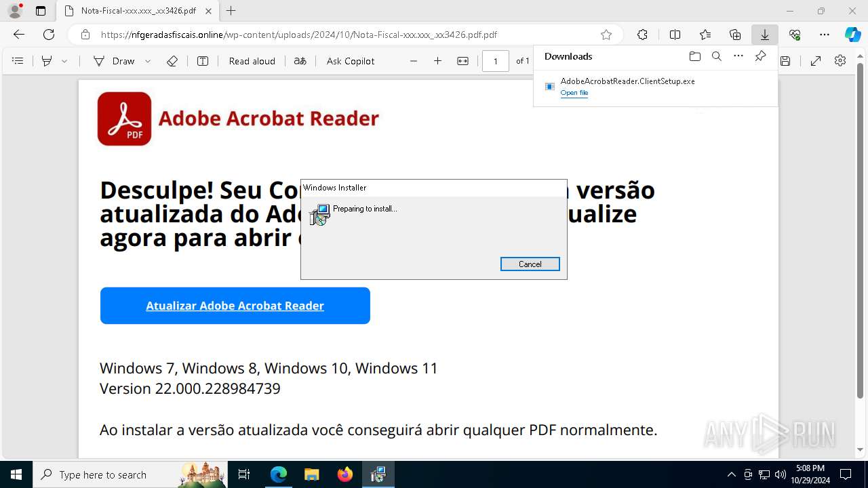Show hidden system tray icons
This screenshot has height=488, width=868.
[x=731, y=474]
